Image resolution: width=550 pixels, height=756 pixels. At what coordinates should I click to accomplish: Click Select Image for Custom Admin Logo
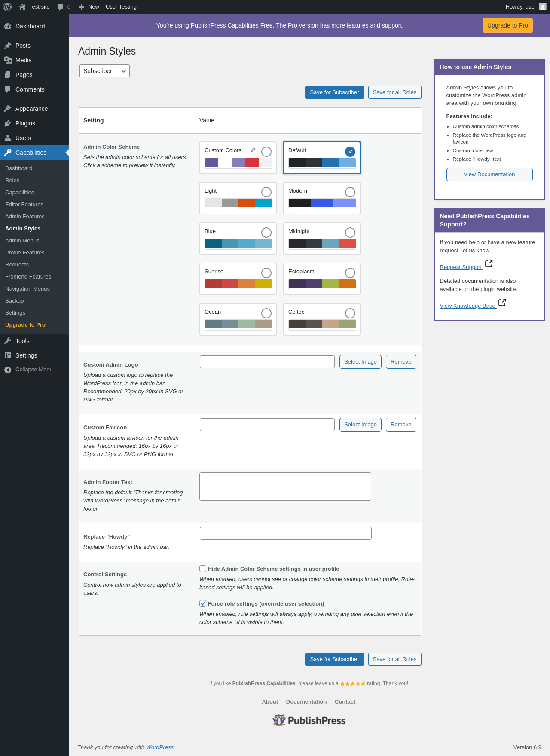tap(361, 362)
